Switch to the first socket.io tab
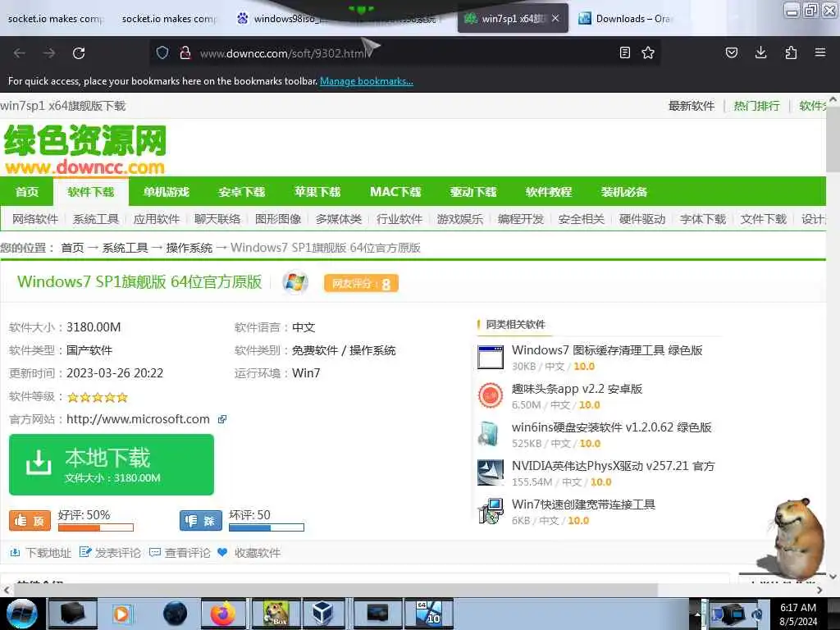 (x=55, y=19)
